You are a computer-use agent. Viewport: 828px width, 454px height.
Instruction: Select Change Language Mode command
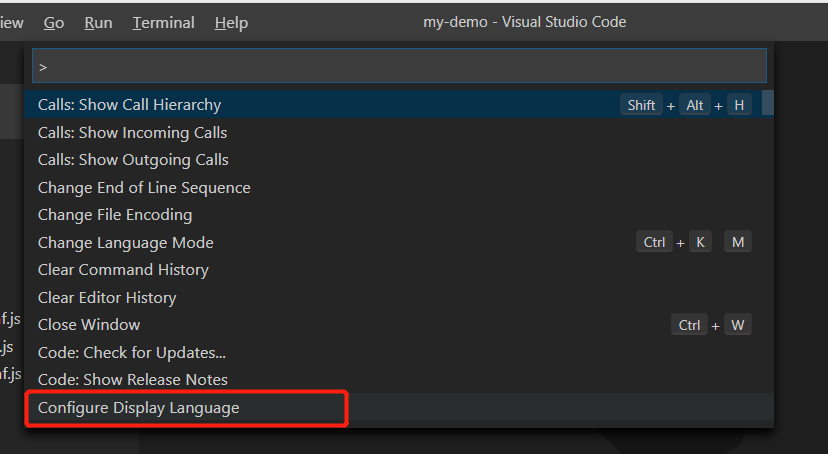(126, 243)
